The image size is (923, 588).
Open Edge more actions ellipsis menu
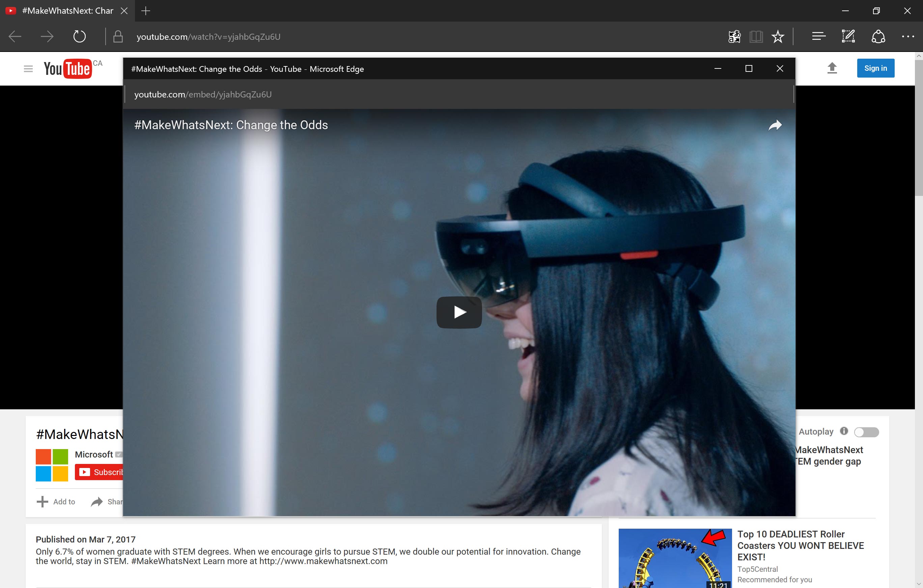click(908, 37)
